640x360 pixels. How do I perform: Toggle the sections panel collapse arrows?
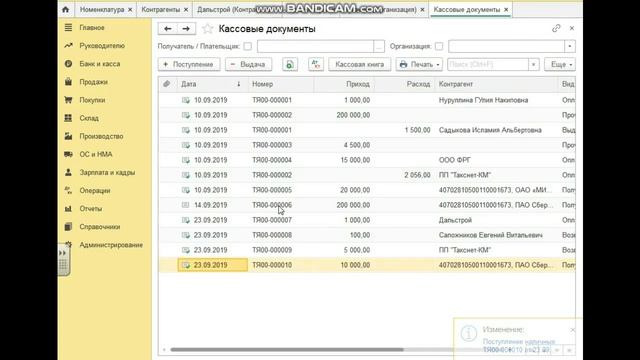click(62, 253)
